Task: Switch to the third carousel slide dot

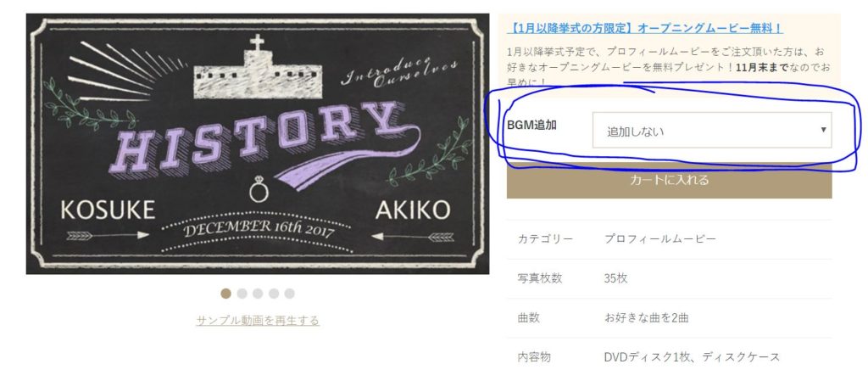Action: [x=258, y=294]
